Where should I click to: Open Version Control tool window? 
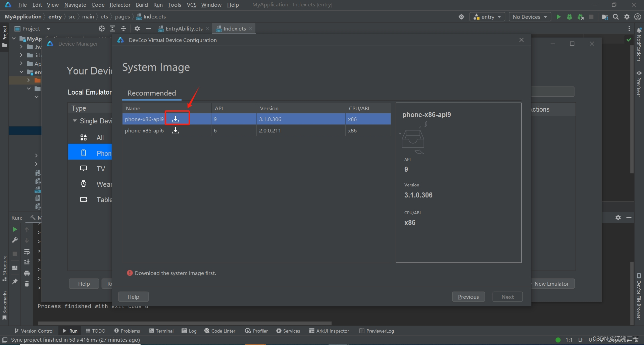point(34,331)
